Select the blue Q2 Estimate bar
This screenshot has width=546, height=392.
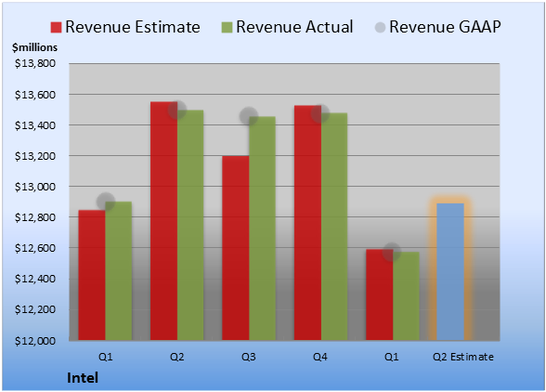[x=450, y=272]
